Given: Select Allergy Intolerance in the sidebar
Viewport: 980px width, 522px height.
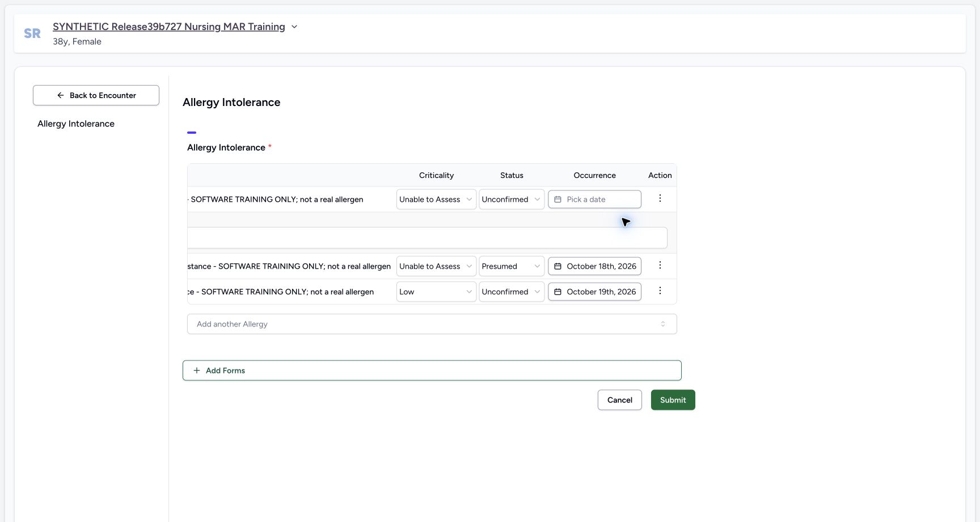Looking at the screenshot, I should point(76,124).
